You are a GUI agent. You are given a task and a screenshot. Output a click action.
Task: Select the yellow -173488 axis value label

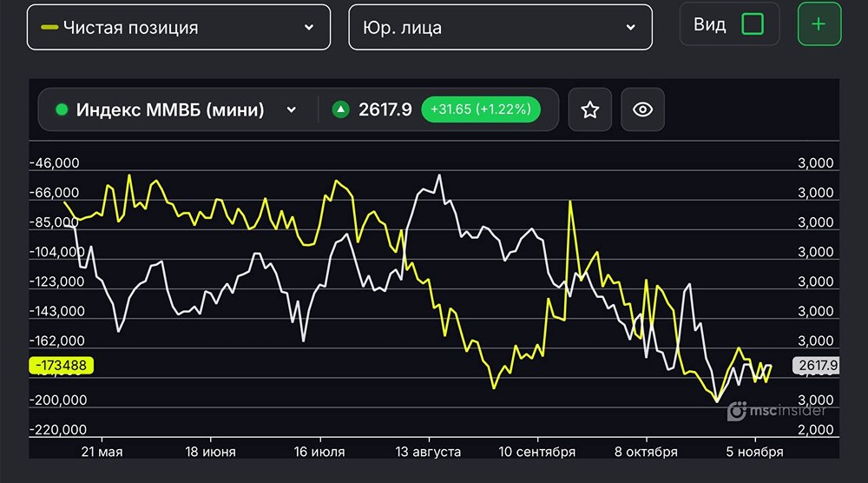point(61,366)
